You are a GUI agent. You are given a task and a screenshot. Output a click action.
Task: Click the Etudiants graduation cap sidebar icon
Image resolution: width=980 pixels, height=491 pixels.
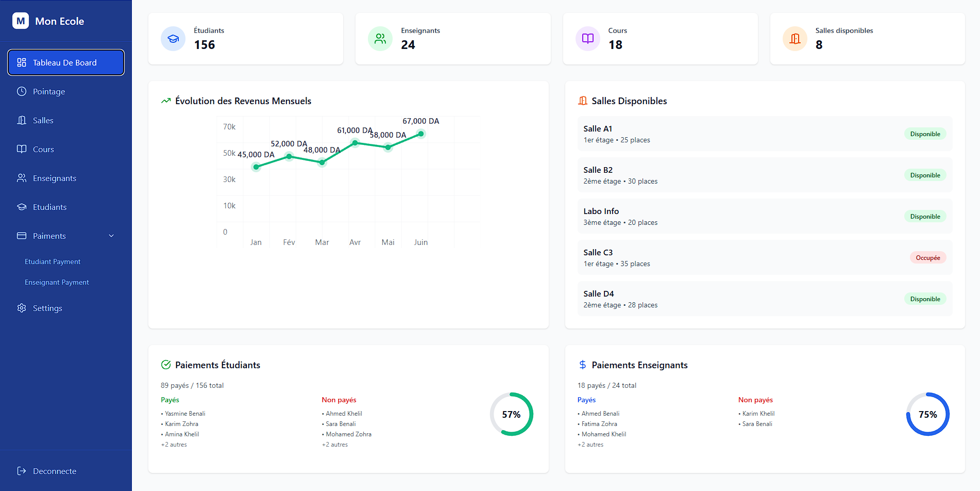22,207
